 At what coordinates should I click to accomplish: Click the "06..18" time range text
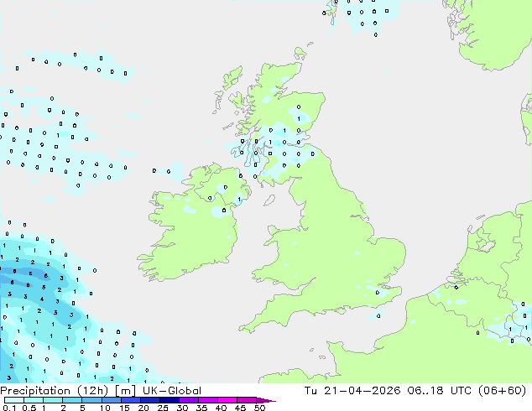tap(425, 391)
